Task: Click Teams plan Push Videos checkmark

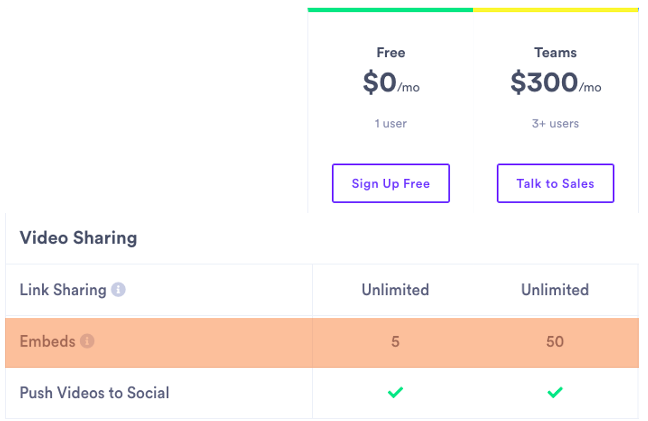Action: coord(555,392)
